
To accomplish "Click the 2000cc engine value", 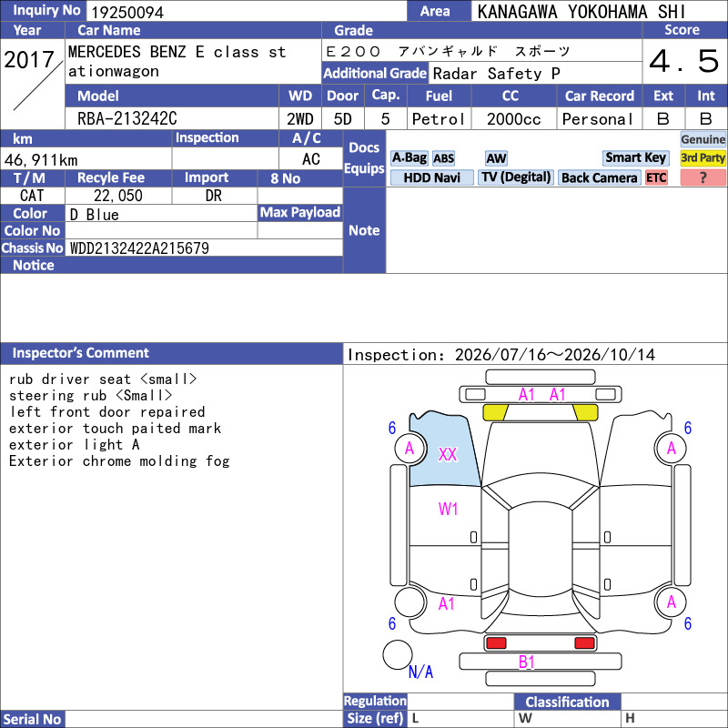I will (514, 119).
